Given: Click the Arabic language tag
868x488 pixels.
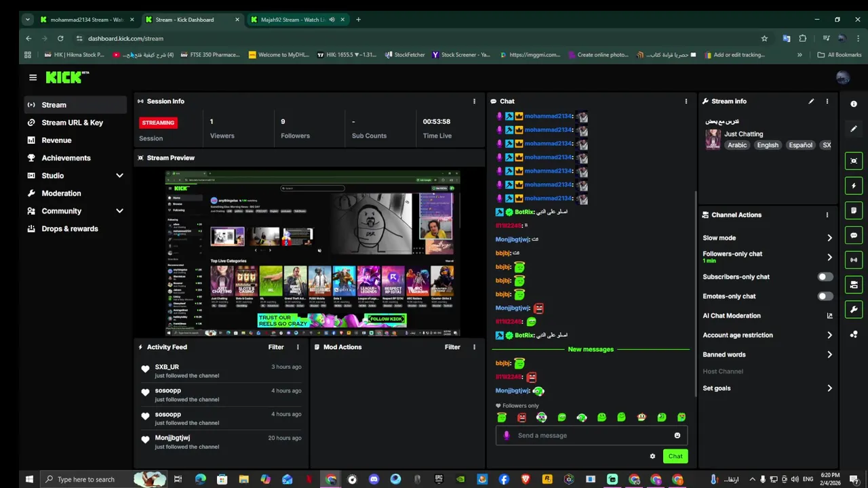Looking at the screenshot, I should [x=737, y=145].
